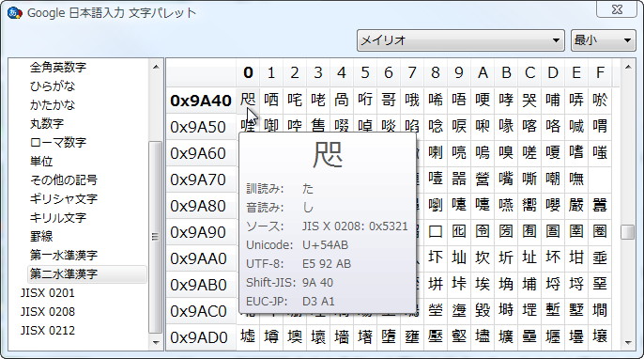Viewport: 644px width, 359px height.
Task: Select character 哥 in row 0x9A40 column 6
Action: 389,100
